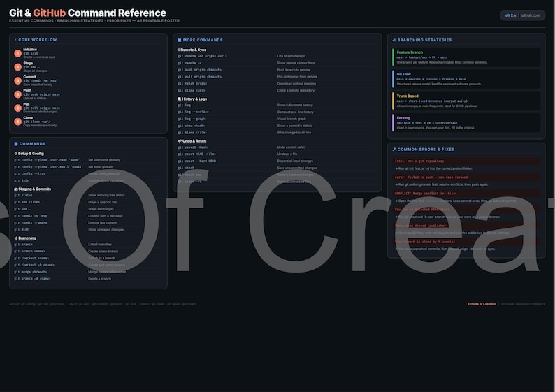Select the Trunk Based strategy card
Image resolution: width=555 pixels, height=392 pixels.
[466, 101]
